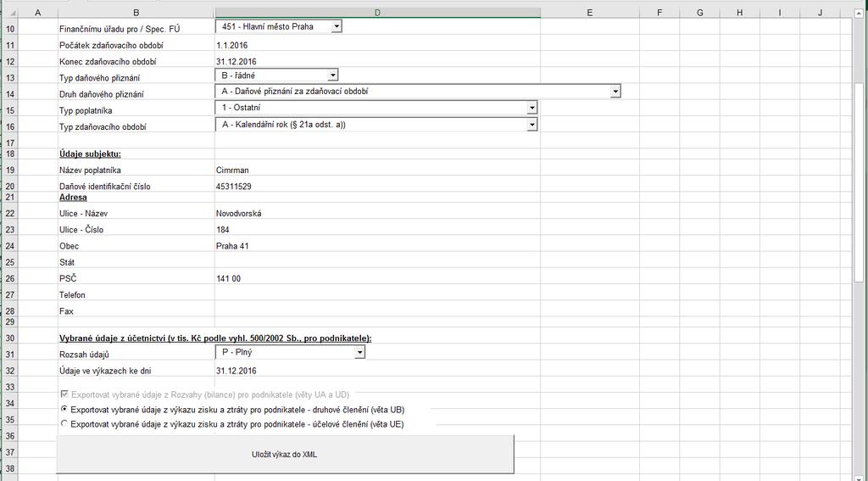Select radio účelové členění (věta UE)
868x481 pixels.
64,424
